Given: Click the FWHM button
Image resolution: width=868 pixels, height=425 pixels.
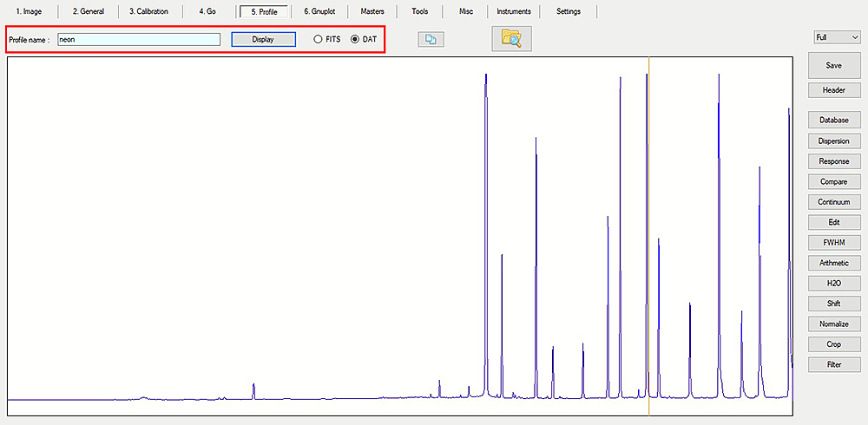Looking at the screenshot, I should (833, 242).
